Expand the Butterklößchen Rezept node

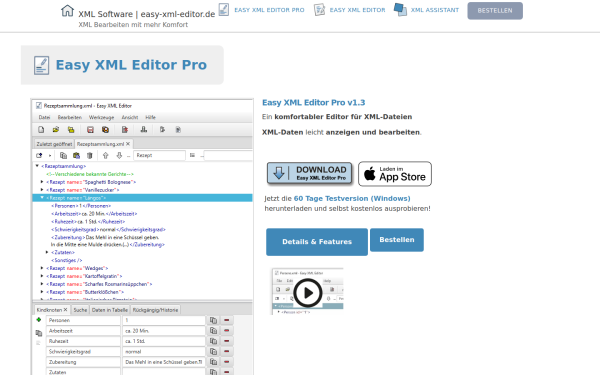pos(42,292)
